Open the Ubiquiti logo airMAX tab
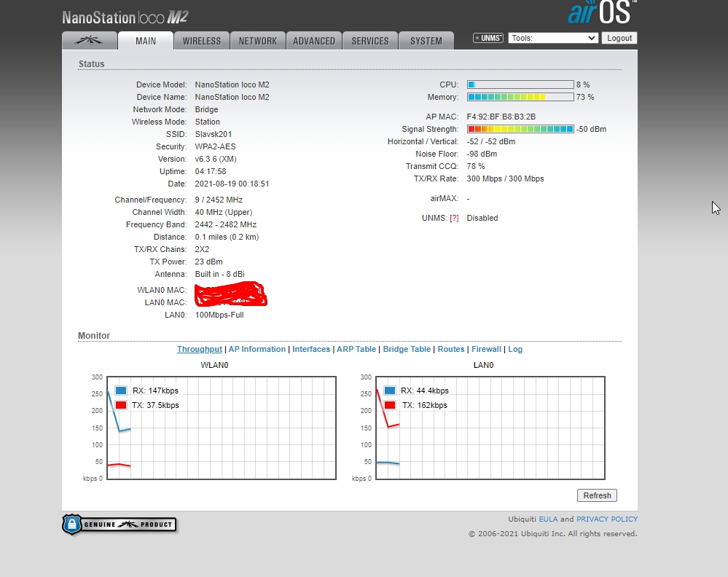The image size is (728, 577). (x=90, y=40)
